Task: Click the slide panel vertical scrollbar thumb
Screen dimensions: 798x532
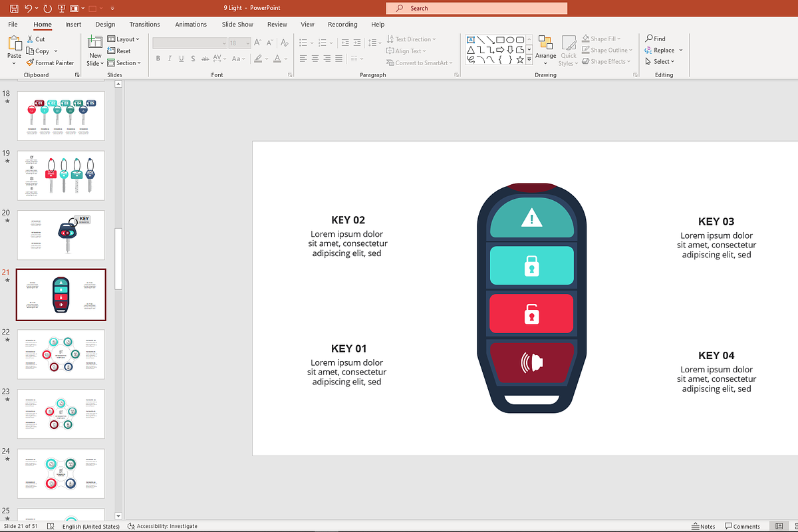Action: pyautogui.click(x=118, y=259)
